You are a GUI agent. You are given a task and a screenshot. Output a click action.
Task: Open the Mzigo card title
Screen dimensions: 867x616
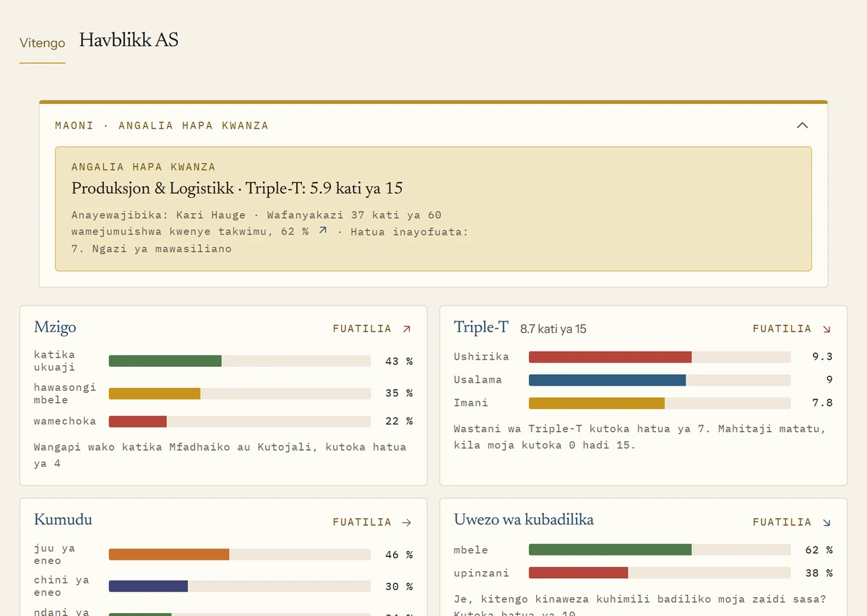pyautogui.click(x=55, y=327)
